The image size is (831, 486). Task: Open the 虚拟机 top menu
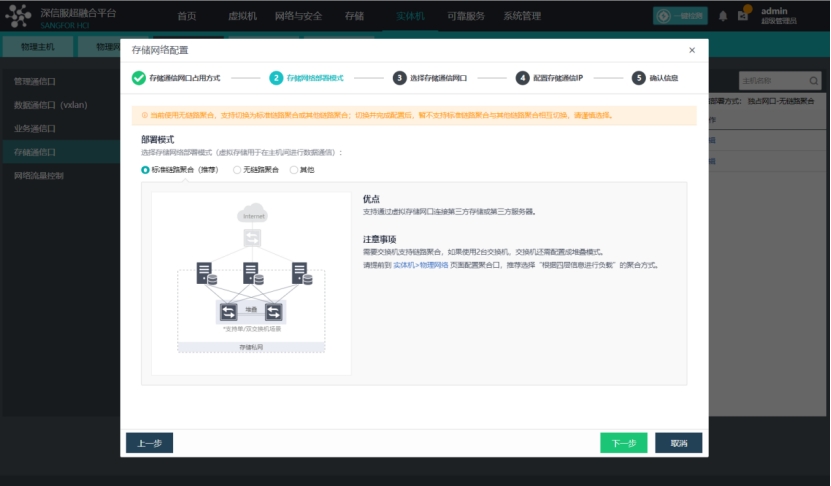(242, 16)
